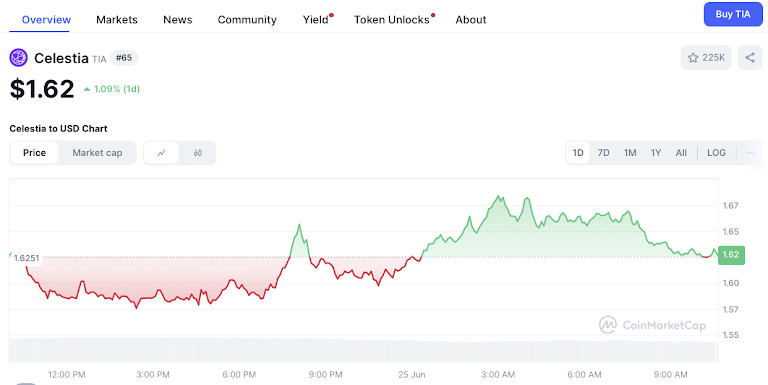Switch to the candlestick chart view icon
The image size is (768, 385).
(197, 153)
